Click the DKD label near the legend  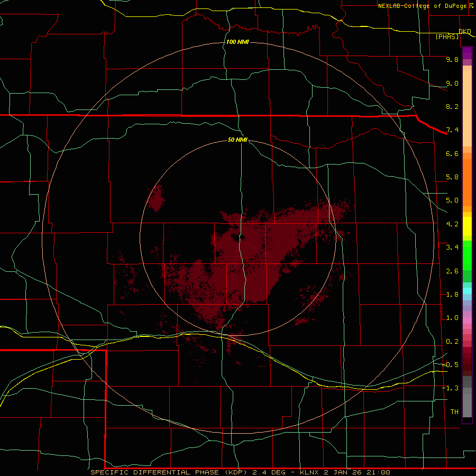coord(465,31)
